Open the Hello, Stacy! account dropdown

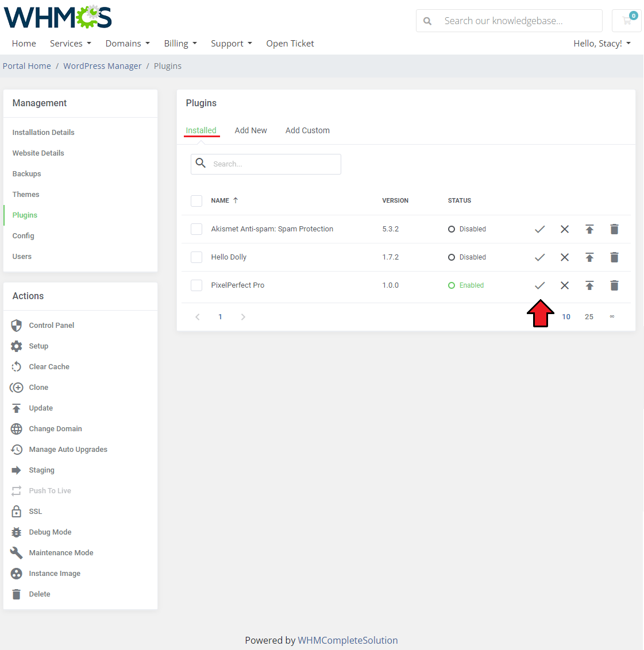[x=601, y=44]
